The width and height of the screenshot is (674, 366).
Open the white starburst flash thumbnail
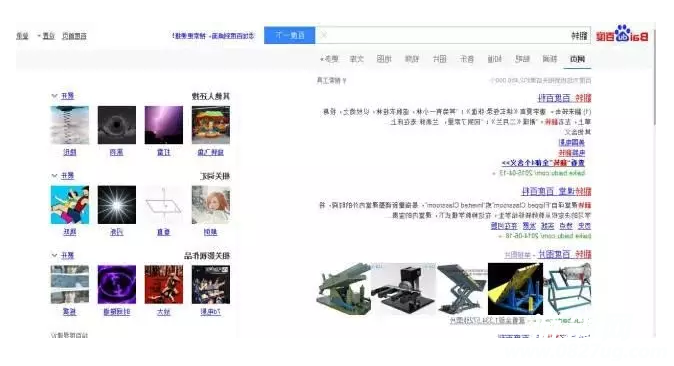116,205
